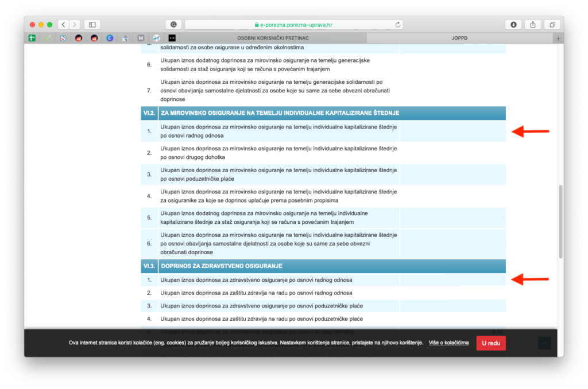Open the Safari downloads button
The height and width of the screenshot is (389, 588).
513,25
